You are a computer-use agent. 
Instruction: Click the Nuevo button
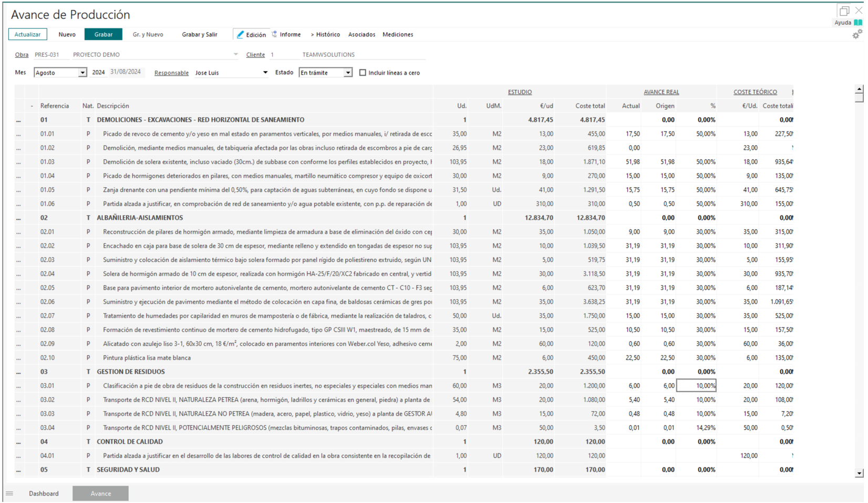pos(67,34)
